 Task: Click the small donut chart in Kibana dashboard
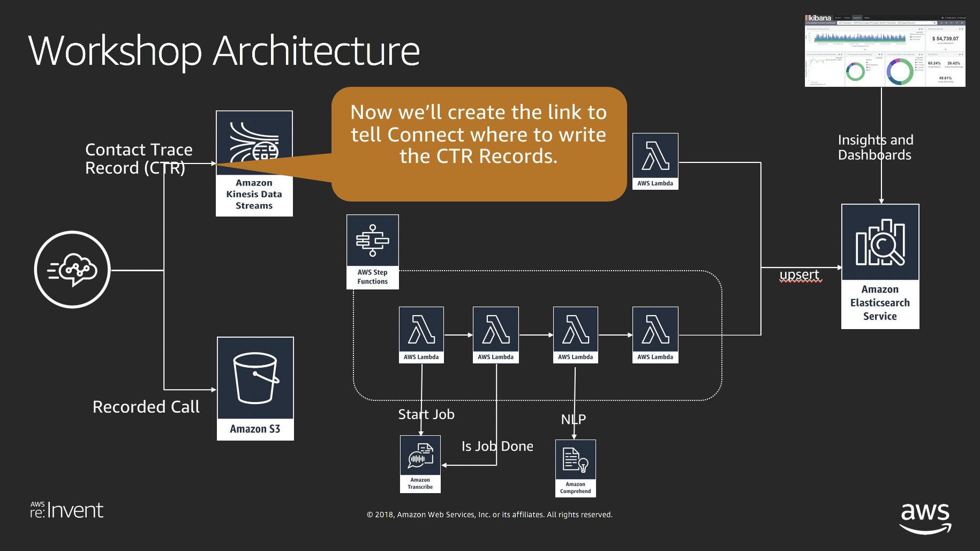click(x=855, y=72)
